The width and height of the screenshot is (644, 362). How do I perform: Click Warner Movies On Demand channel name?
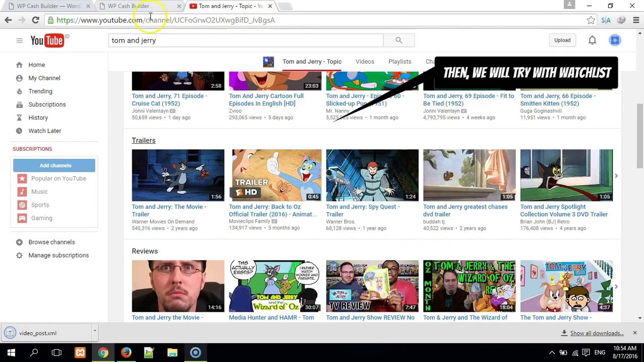click(x=163, y=221)
